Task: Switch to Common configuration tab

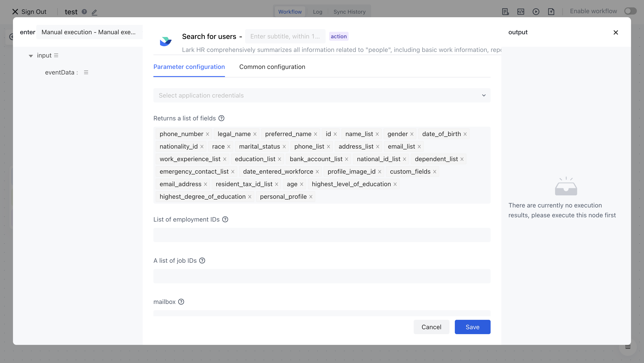Action: tap(272, 67)
